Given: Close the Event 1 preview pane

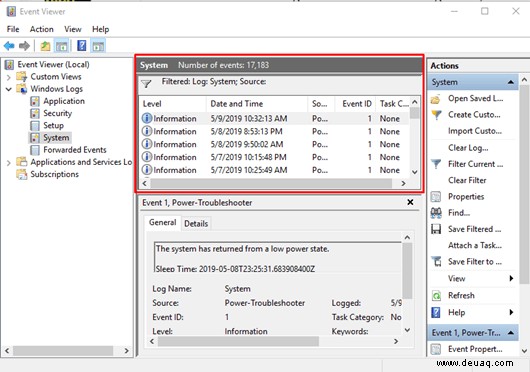Looking at the screenshot, I should pos(410,202).
